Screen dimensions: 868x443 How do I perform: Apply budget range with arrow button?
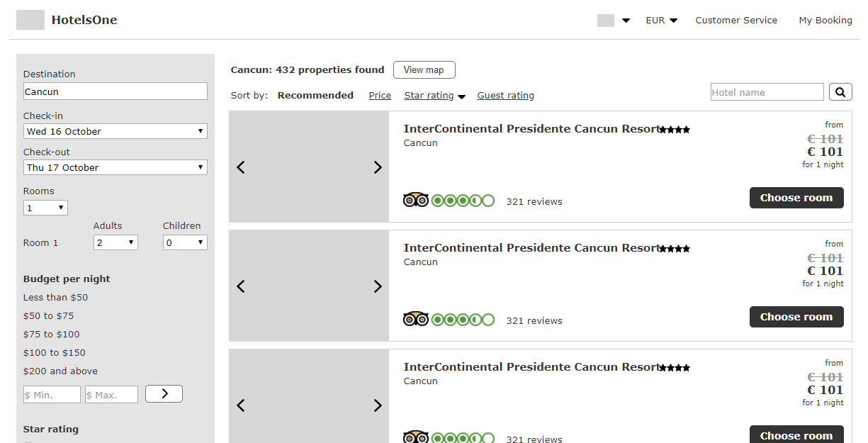pyautogui.click(x=164, y=393)
